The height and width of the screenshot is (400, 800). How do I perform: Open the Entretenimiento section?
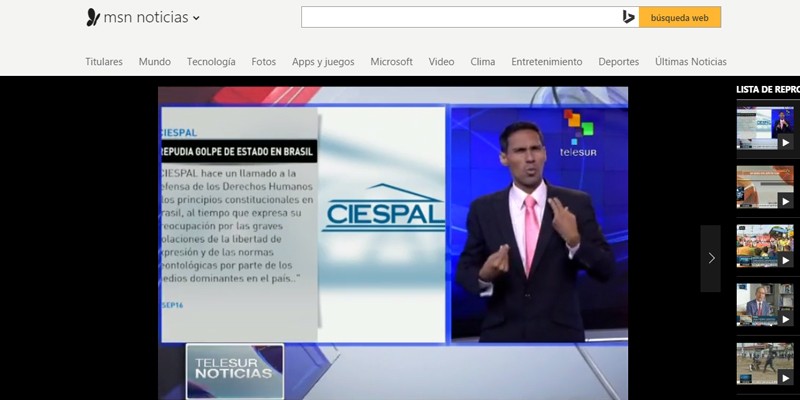point(547,61)
